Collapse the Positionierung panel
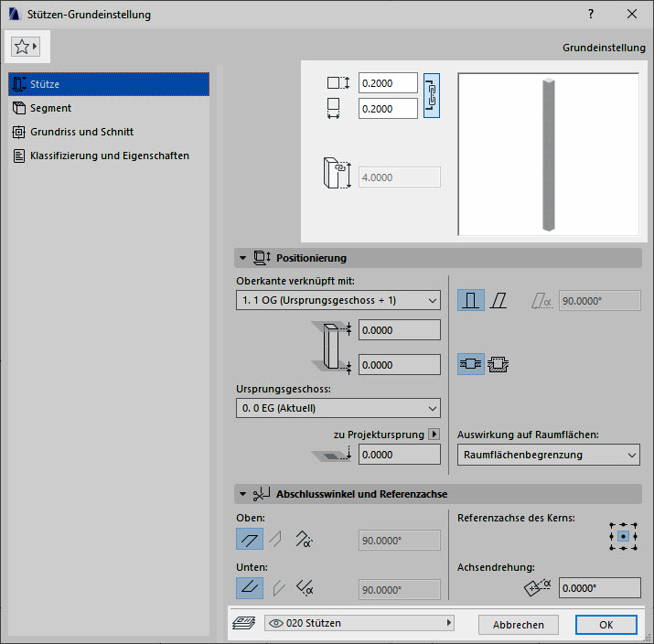 242,258
